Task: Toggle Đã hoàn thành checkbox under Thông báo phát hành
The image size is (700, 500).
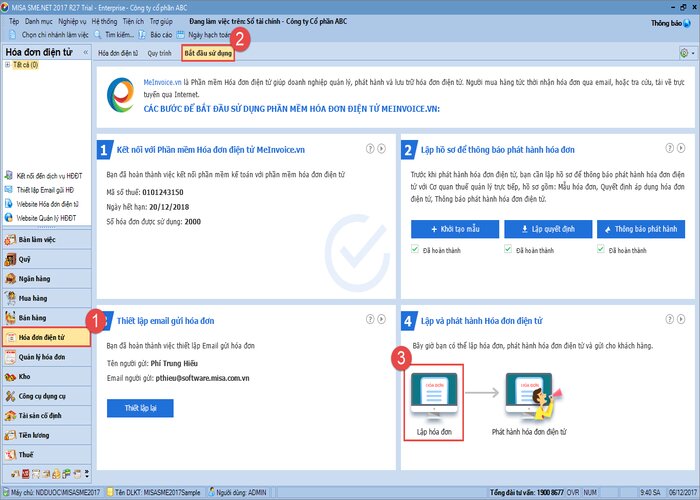Action: (601, 249)
